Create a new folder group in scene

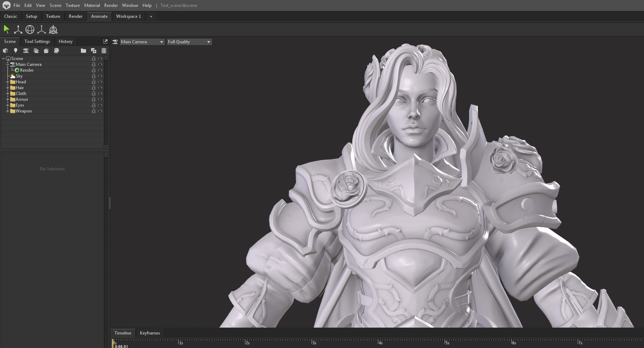83,51
